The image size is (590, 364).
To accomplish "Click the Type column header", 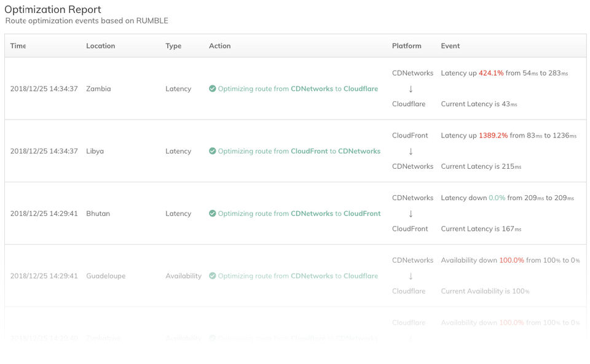I will click(173, 46).
